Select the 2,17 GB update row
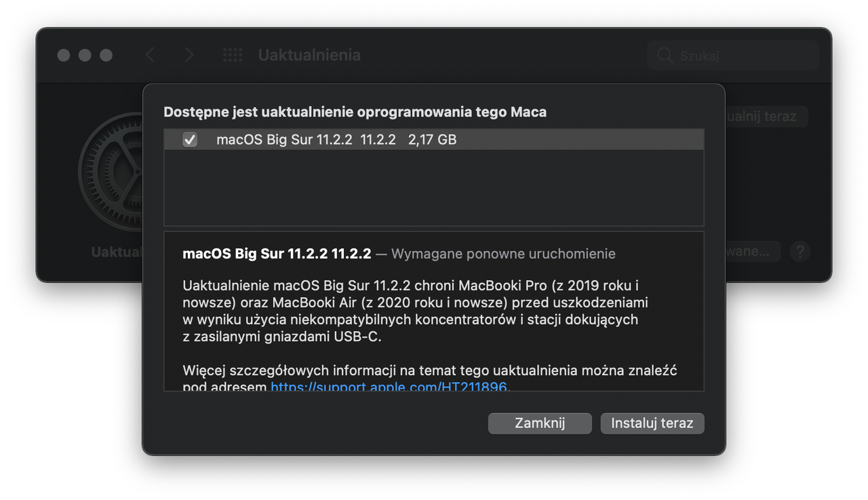This screenshot has width=868, height=500. (x=434, y=140)
